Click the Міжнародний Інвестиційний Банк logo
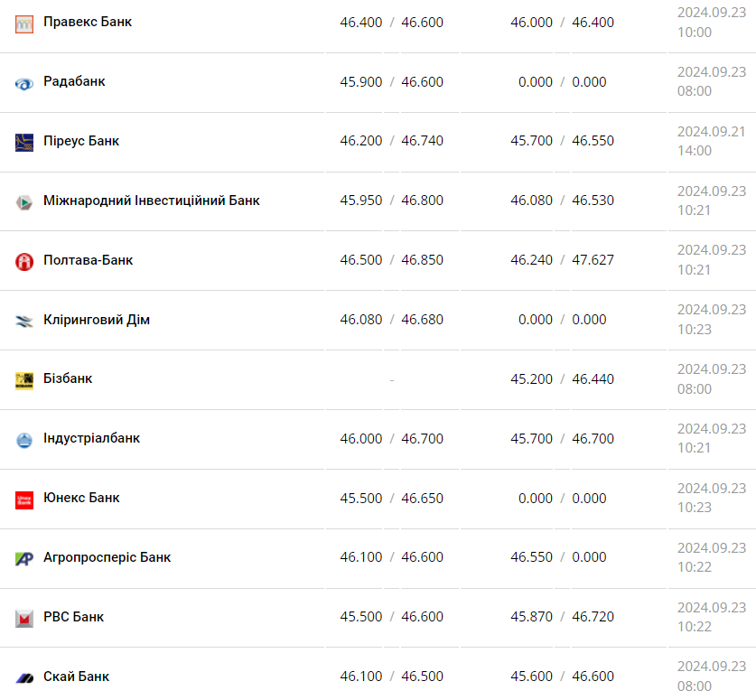 point(24,201)
